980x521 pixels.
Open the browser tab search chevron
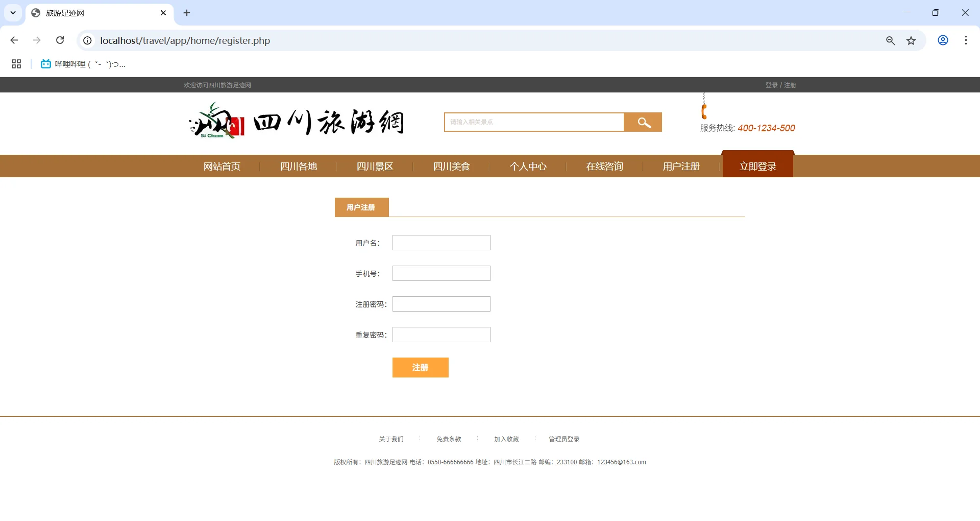pos(13,13)
